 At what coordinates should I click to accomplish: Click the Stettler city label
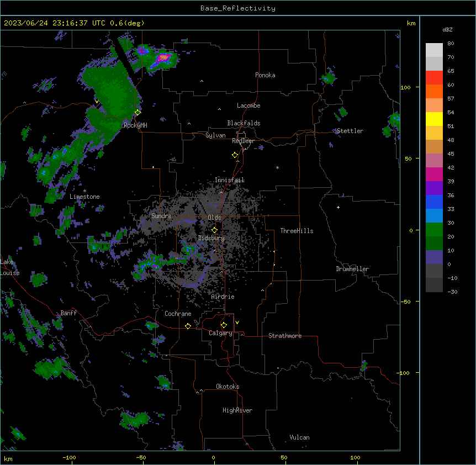pos(350,131)
